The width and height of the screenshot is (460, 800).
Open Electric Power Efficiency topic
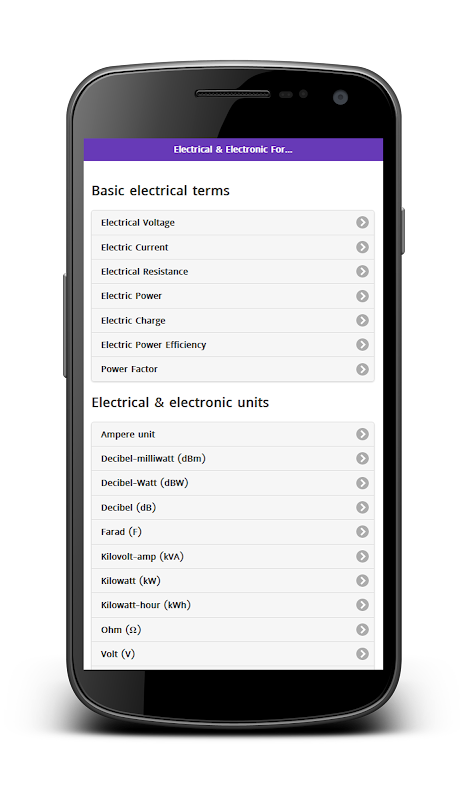coord(233,345)
